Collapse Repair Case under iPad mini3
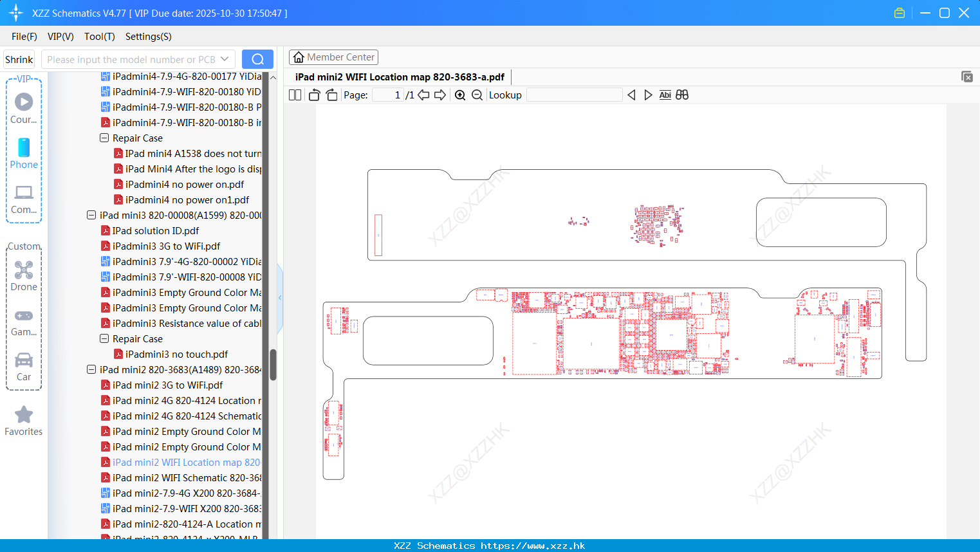The image size is (980, 552). click(x=104, y=338)
